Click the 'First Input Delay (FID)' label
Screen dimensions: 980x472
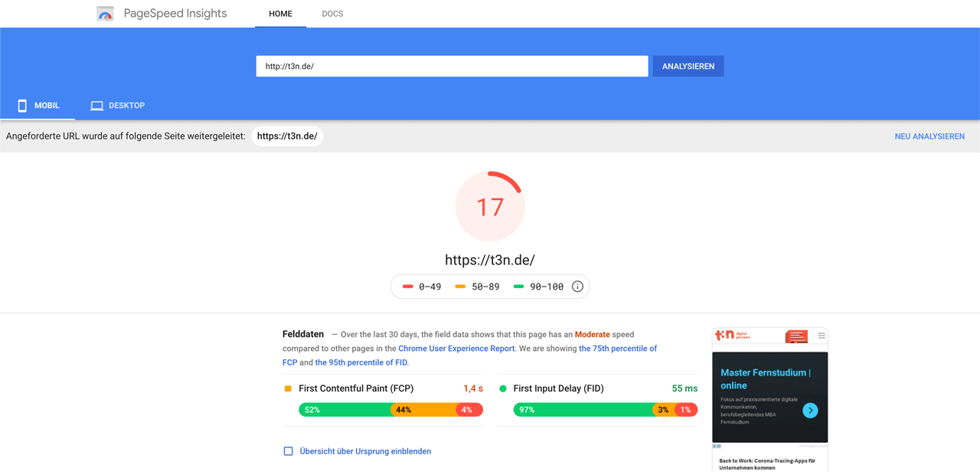pyautogui.click(x=559, y=388)
